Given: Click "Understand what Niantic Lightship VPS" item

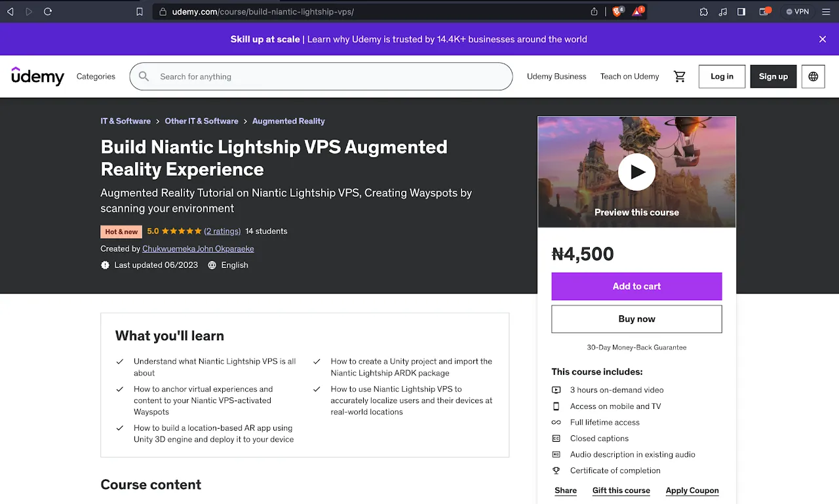Looking at the screenshot, I should (215, 367).
